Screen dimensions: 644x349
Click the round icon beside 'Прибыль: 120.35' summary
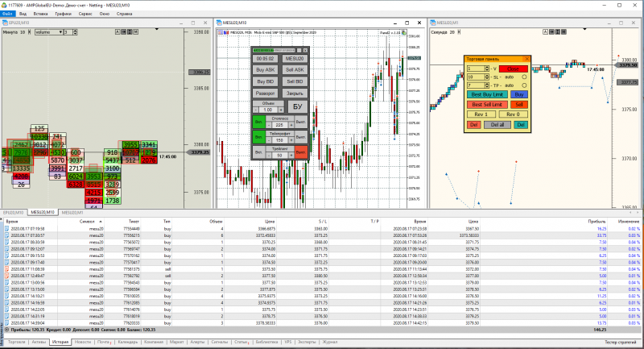6,330
